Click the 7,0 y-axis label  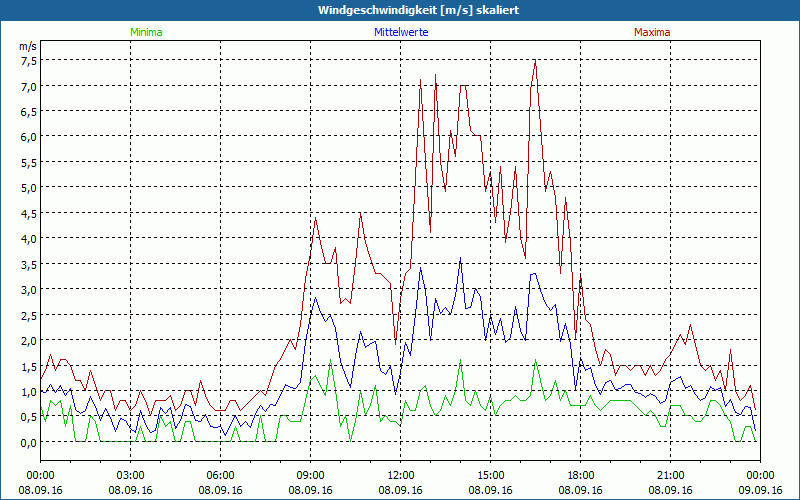pyautogui.click(x=29, y=86)
